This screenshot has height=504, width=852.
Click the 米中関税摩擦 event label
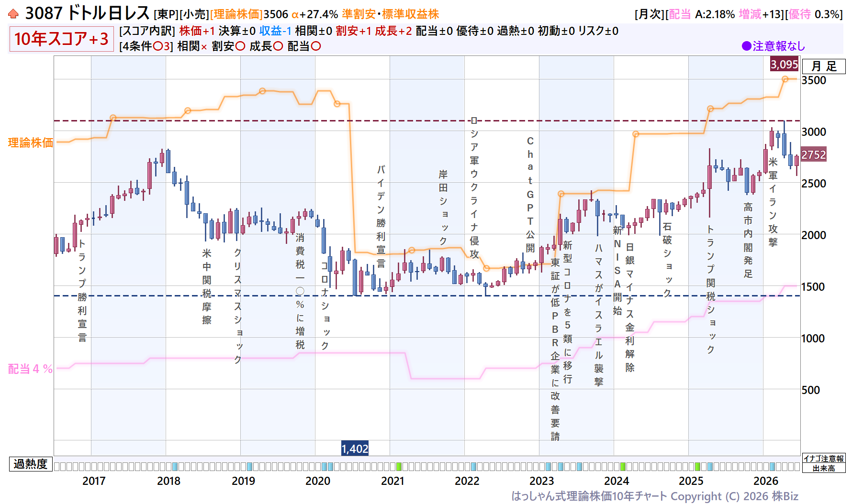pyautogui.click(x=207, y=286)
